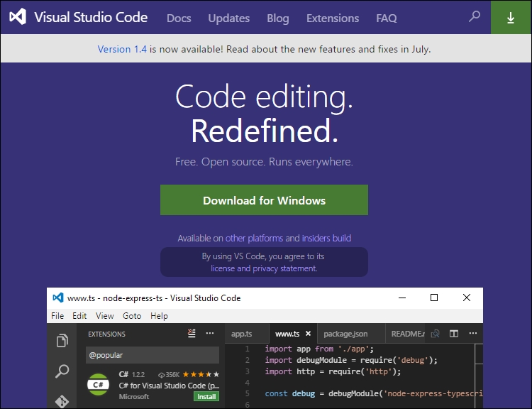
Task: Go to the Blog page
Action: pyautogui.click(x=278, y=18)
